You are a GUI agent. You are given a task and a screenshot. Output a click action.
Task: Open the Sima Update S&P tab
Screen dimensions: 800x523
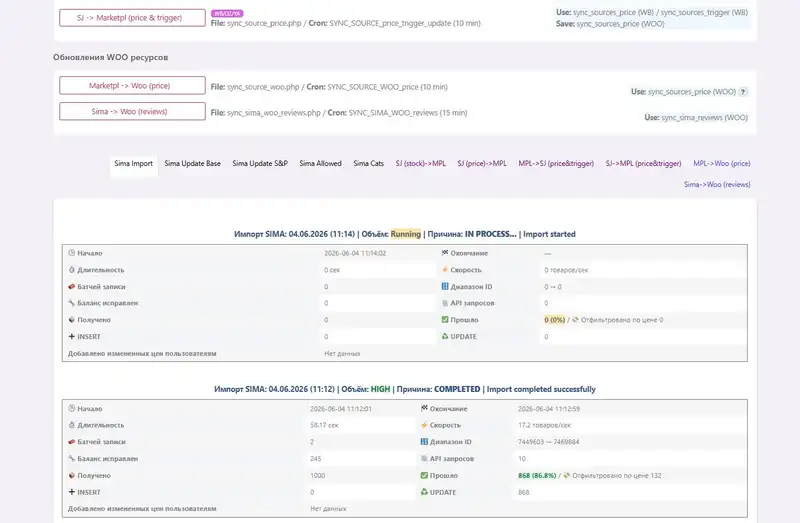coord(260,164)
